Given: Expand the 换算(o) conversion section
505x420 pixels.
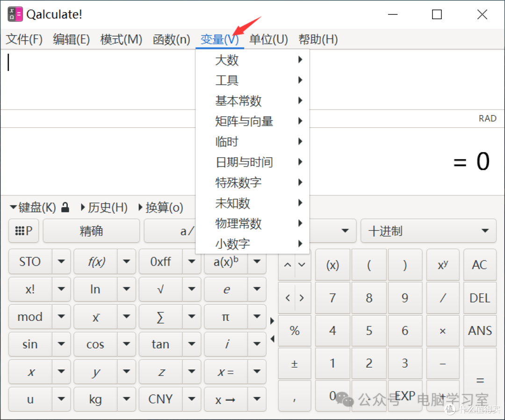Looking at the screenshot, I should [x=161, y=207].
